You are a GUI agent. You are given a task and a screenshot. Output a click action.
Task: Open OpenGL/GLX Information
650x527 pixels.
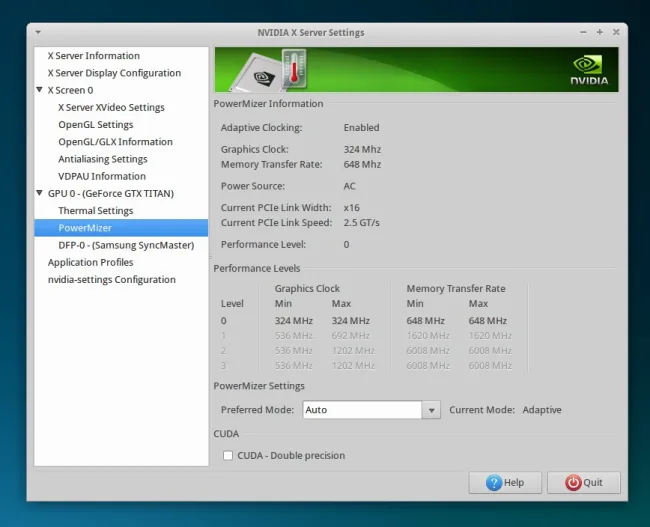pos(115,142)
